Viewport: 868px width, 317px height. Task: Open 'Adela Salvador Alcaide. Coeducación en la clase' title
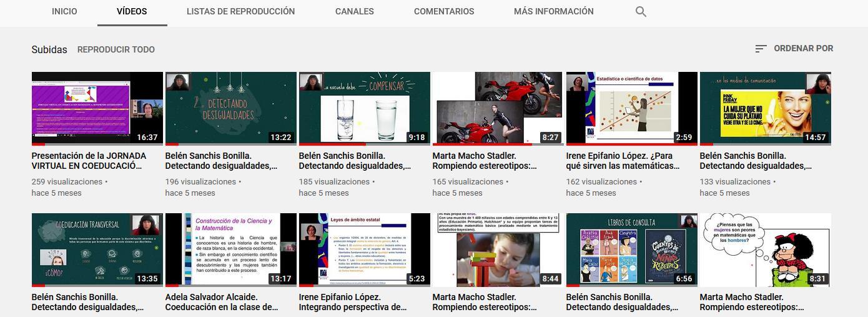(x=222, y=302)
